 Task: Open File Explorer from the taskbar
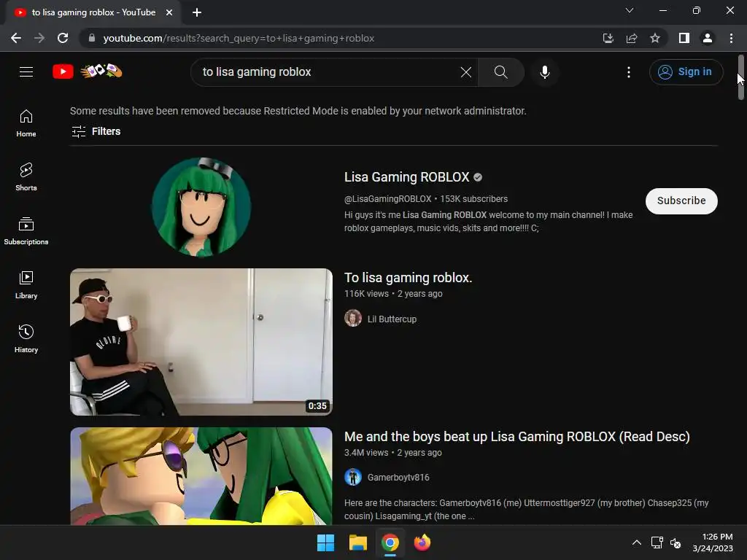(x=357, y=542)
